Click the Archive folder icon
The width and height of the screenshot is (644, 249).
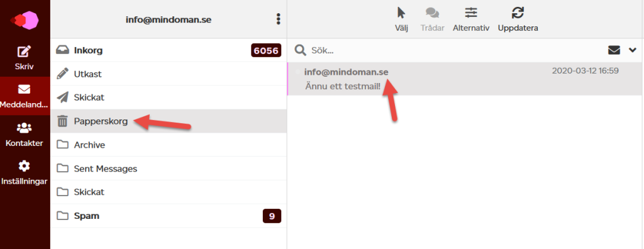pos(62,145)
